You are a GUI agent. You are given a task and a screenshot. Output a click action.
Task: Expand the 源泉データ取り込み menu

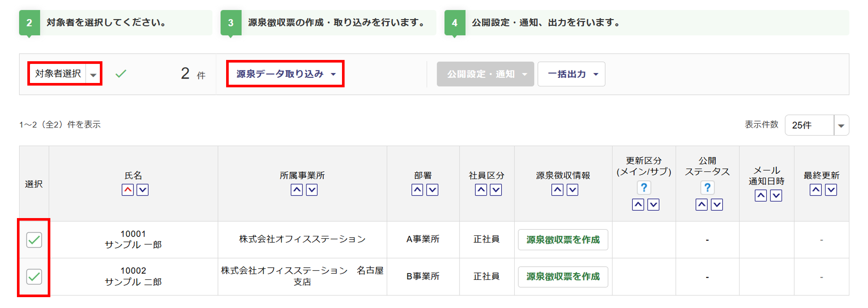click(x=285, y=74)
